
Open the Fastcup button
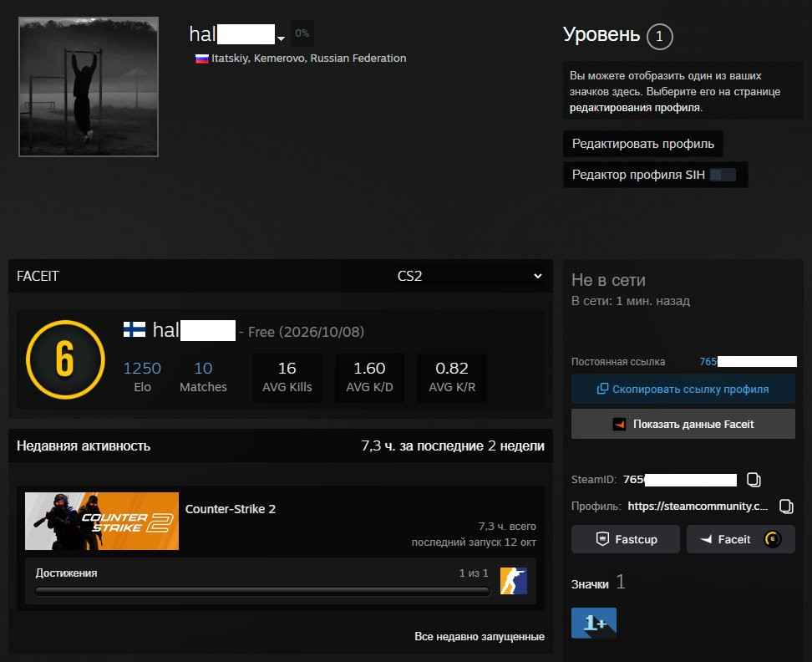pyautogui.click(x=625, y=539)
